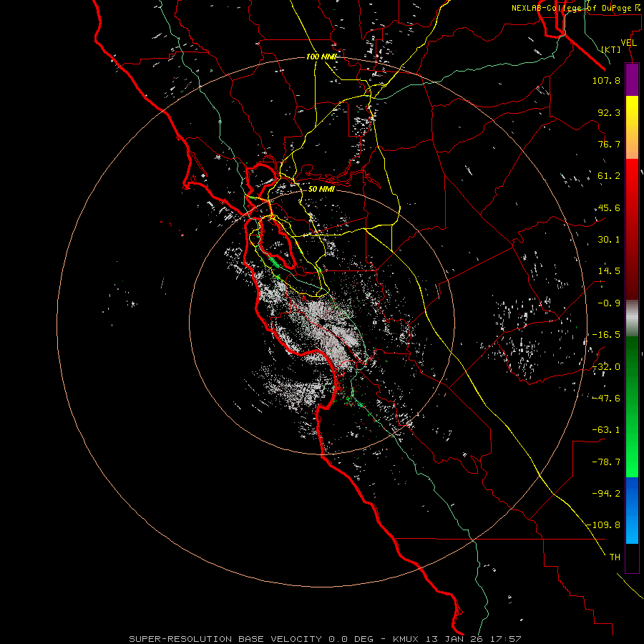The width and height of the screenshot is (644, 644).
Task: Click the VEL legend title
Action: pos(629,43)
